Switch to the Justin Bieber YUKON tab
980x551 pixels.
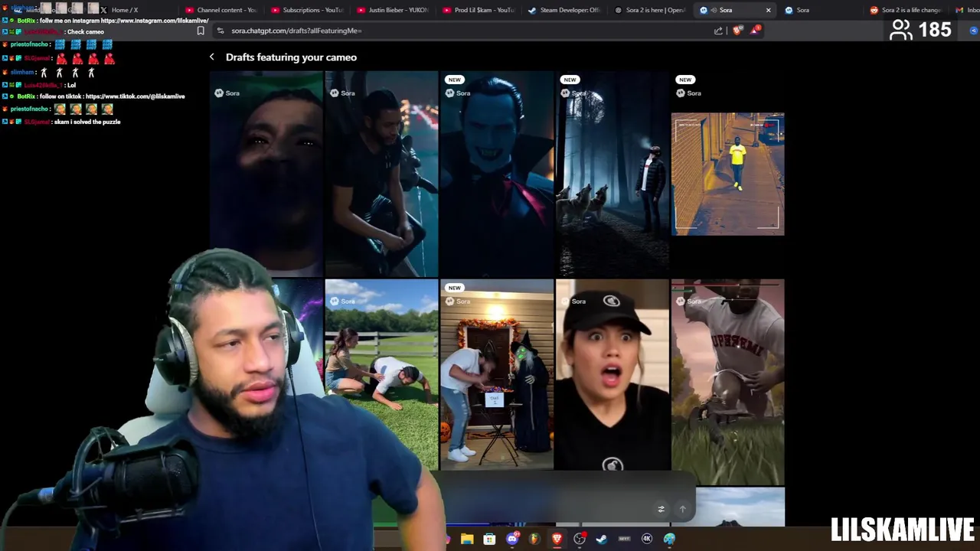coord(394,10)
